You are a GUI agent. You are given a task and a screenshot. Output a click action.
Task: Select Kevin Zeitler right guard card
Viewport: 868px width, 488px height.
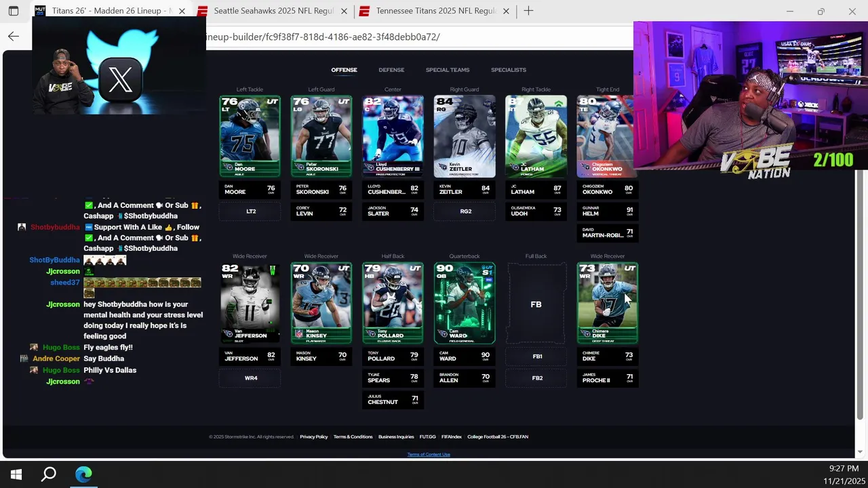[x=465, y=136]
